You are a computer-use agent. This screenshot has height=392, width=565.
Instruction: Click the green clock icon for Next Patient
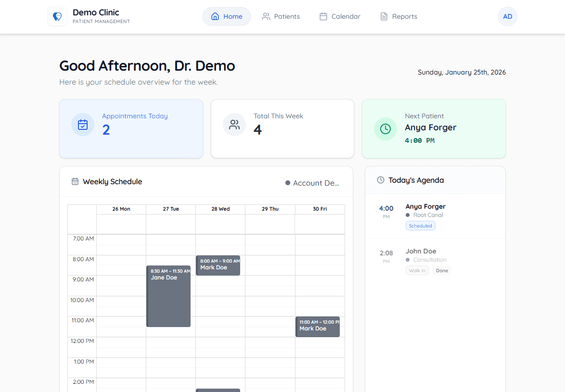(385, 129)
